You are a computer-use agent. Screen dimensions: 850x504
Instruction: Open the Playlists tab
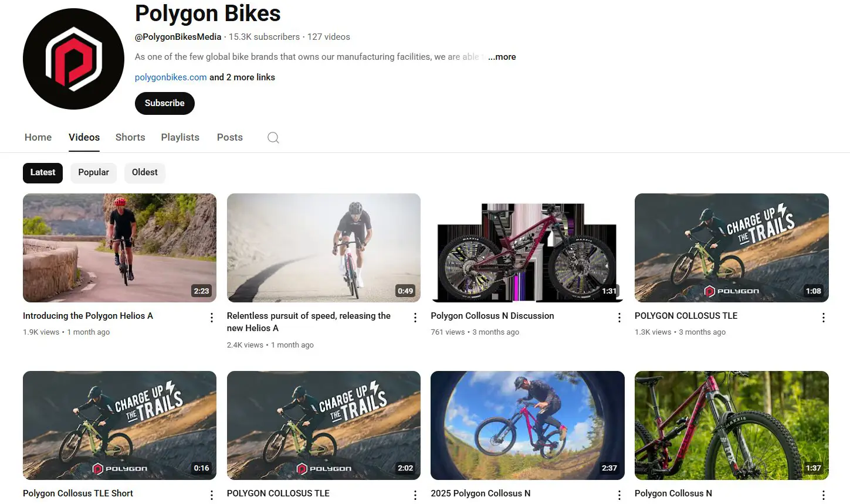pyautogui.click(x=180, y=137)
